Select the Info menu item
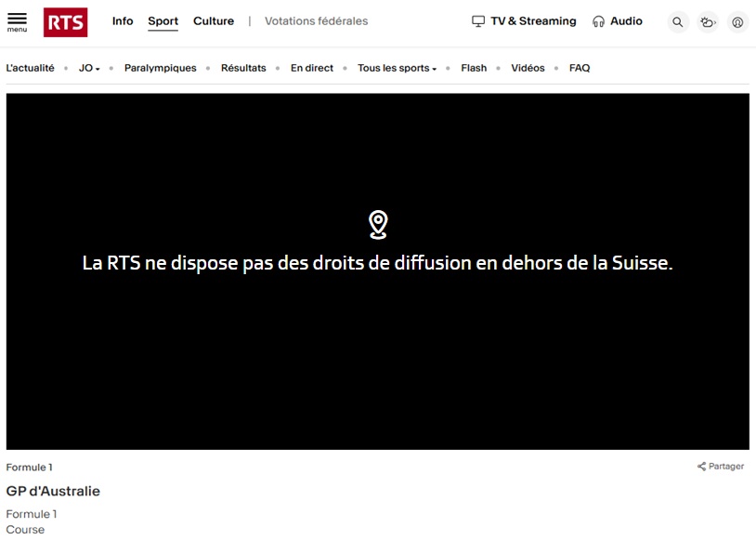756x540 pixels. coord(122,20)
